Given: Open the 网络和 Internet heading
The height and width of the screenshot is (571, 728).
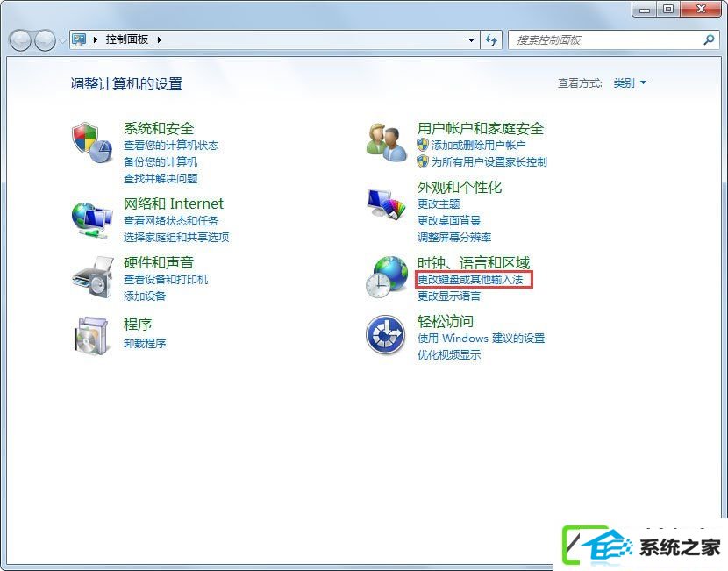Looking at the screenshot, I should pos(174,203).
